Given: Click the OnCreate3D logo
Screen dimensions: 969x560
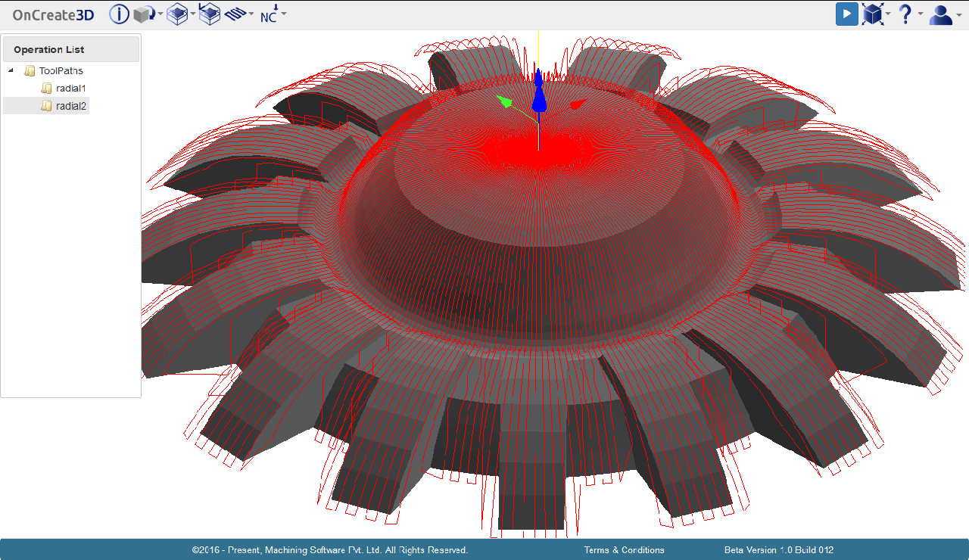Looking at the screenshot, I should [x=53, y=14].
